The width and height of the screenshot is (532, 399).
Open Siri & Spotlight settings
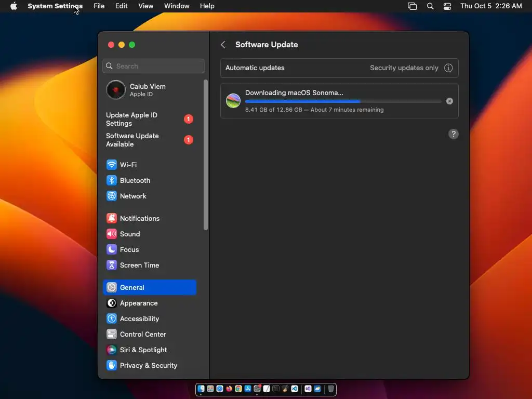149,350
